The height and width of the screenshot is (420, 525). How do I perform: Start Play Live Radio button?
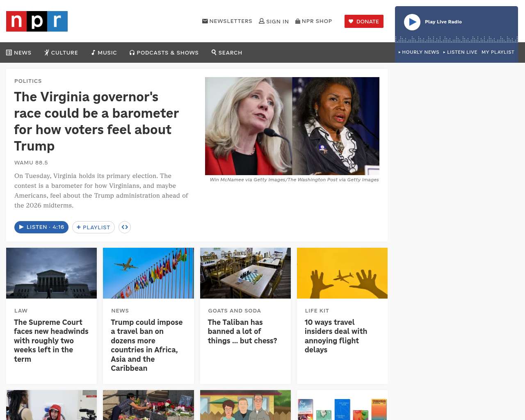pos(412,22)
